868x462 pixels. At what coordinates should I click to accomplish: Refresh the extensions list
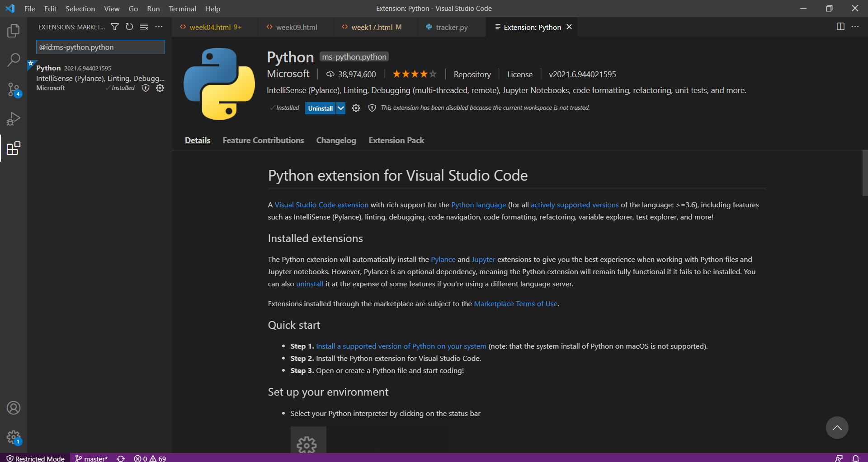pyautogui.click(x=129, y=27)
